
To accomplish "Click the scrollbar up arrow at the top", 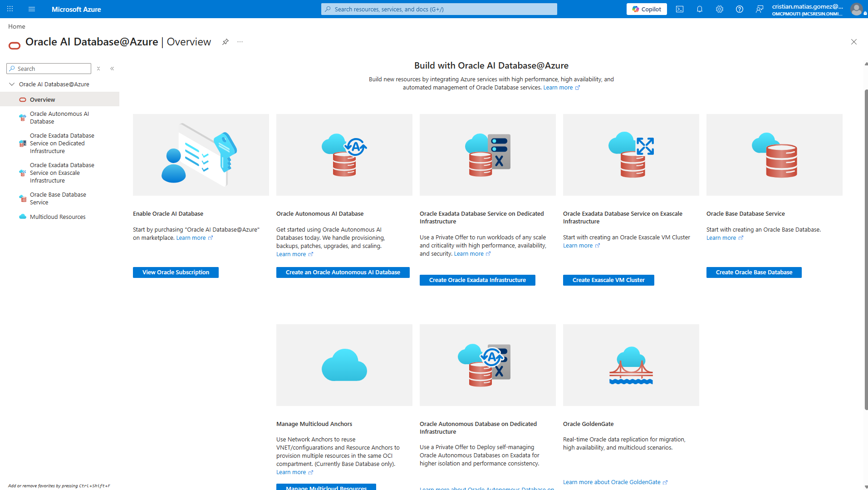I will point(866,64).
